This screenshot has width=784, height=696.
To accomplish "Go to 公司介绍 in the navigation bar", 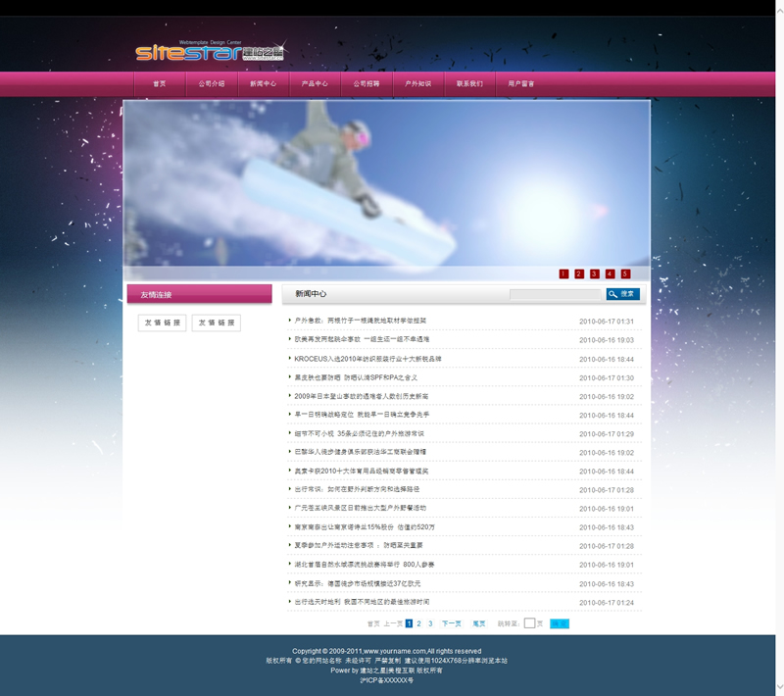I will 211,84.
